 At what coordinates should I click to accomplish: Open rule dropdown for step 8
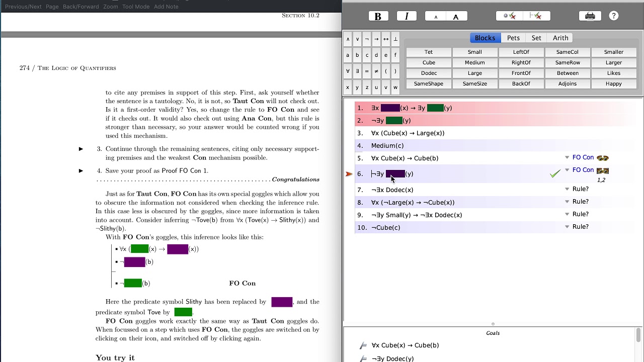click(x=567, y=202)
